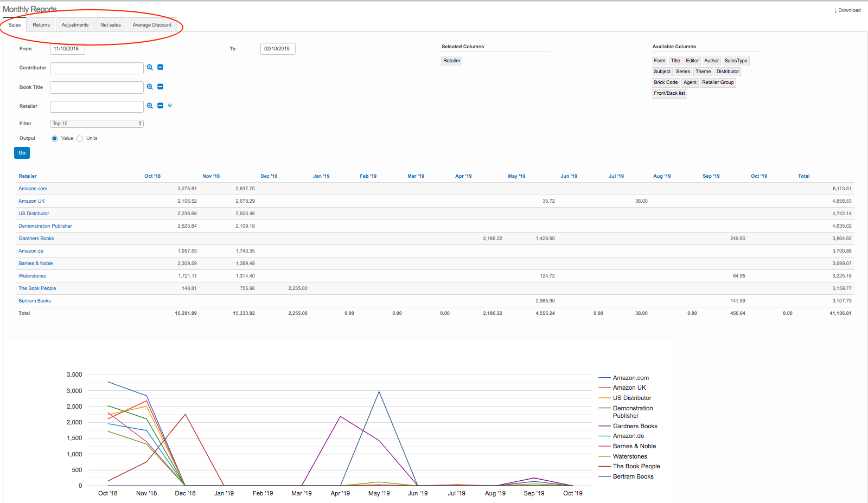Viewport: 868px width, 503px height.
Task: Open the Gardners Books table link
Action: 36,238
